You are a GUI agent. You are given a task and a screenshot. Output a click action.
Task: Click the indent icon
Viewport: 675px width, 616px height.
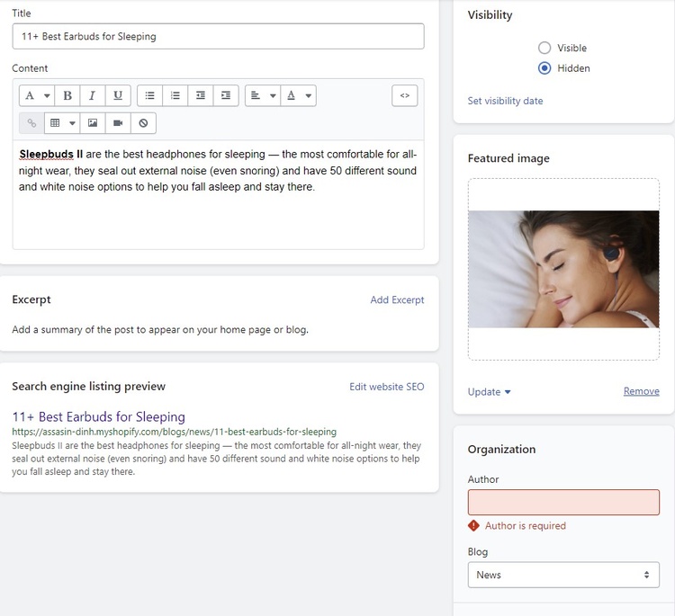coord(225,95)
